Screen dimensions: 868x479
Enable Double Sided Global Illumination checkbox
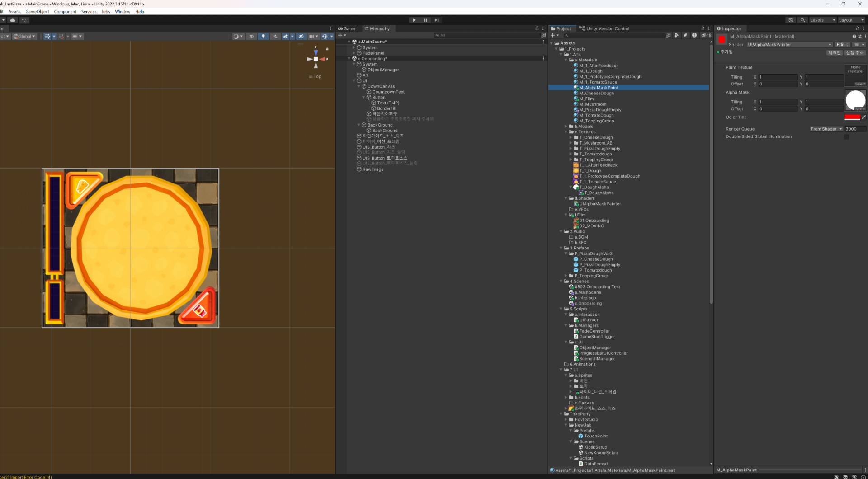point(847,137)
